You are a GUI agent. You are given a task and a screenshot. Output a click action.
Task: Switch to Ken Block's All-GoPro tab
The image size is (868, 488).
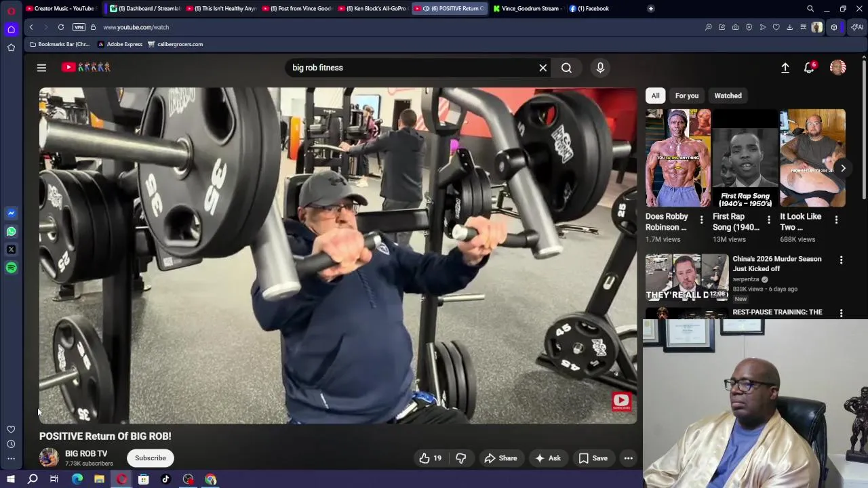(372, 9)
